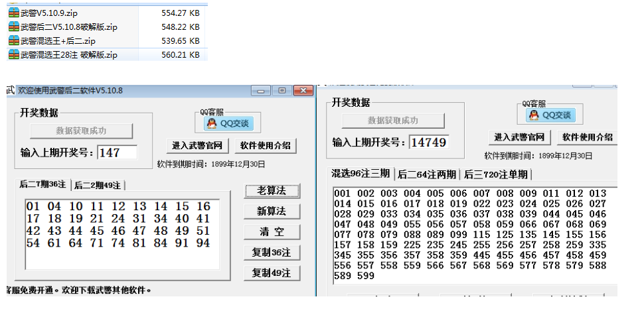Screen dimensions: 644x311
Task: Switch to the 后二7期36注 tab
Action: (x=42, y=184)
